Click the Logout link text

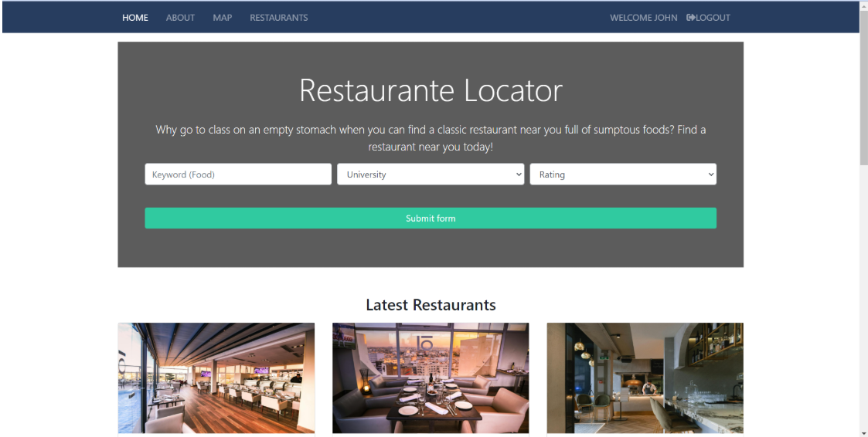pyautogui.click(x=713, y=18)
